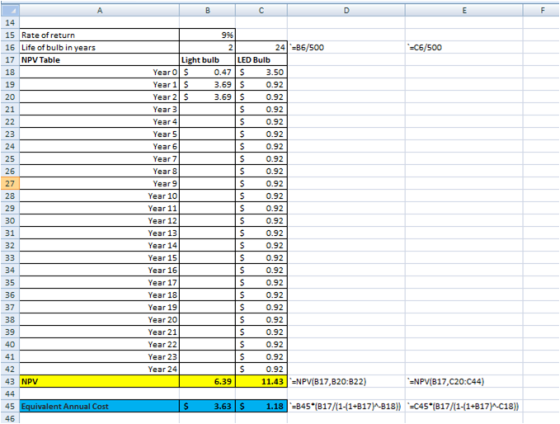560x424 pixels.
Task: Select column B header
Action: (208, 11)
